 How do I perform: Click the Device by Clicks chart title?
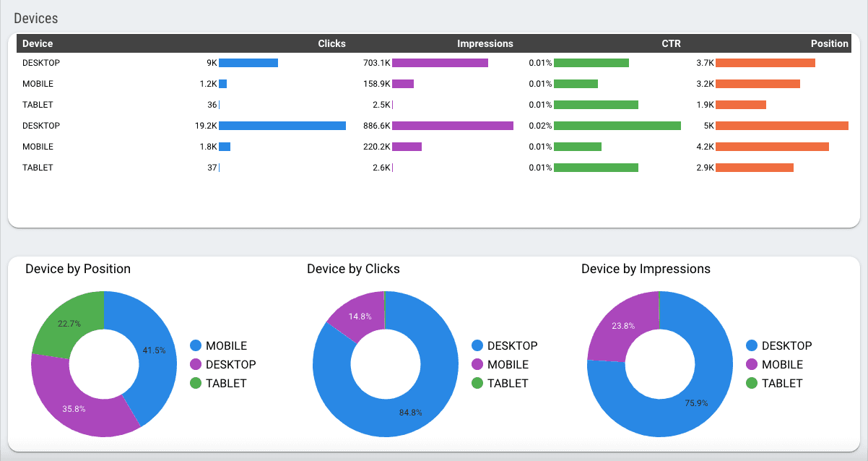[353, 269]
